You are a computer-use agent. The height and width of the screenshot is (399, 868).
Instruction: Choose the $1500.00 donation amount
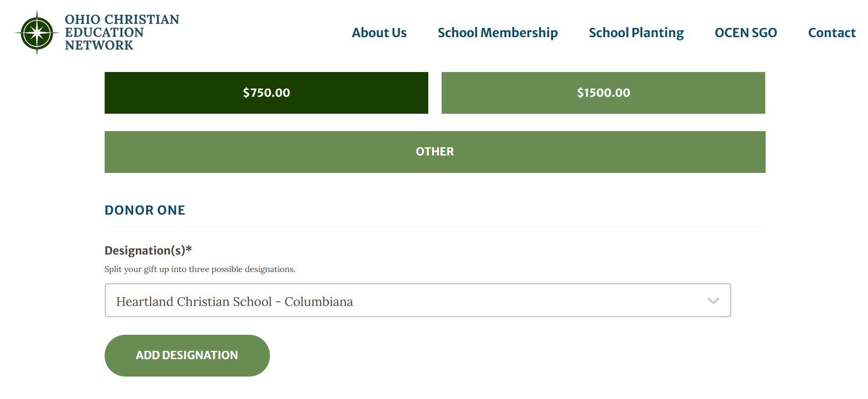(x=603, y=93)
